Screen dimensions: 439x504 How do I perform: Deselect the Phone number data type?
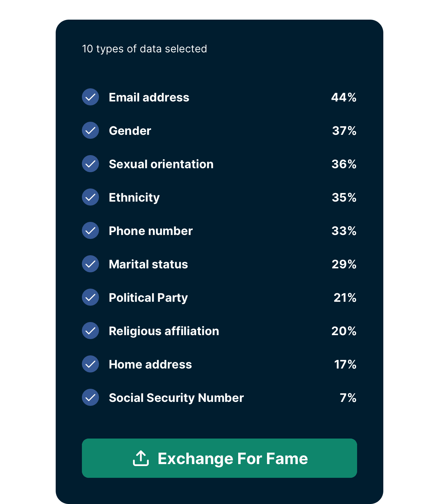(x=90, y=230)
